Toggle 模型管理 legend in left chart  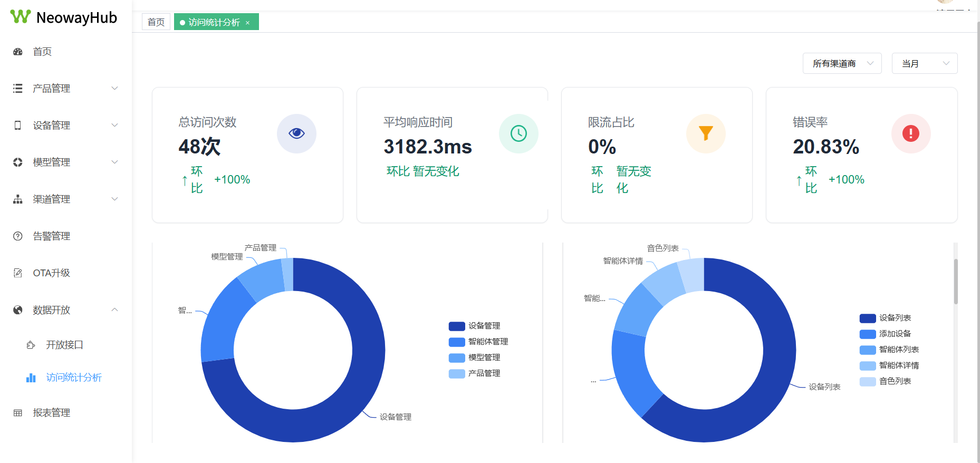pos(474,358)
